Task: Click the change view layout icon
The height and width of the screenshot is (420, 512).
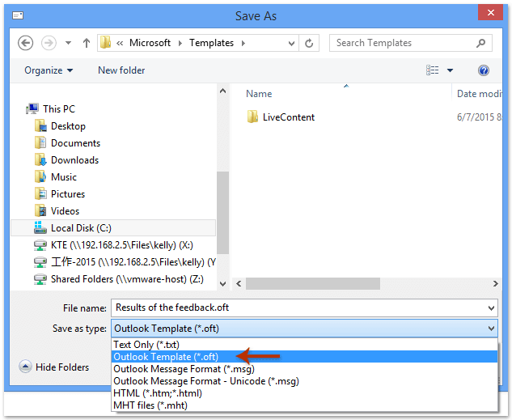Action: click(x=433, y=70)
